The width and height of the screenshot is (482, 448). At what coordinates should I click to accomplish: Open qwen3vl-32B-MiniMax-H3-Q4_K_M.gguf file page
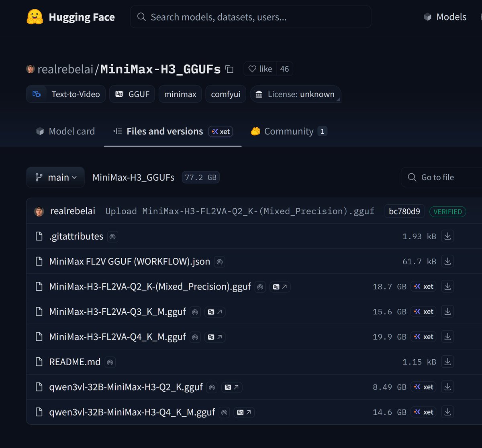tap(132, 412)
